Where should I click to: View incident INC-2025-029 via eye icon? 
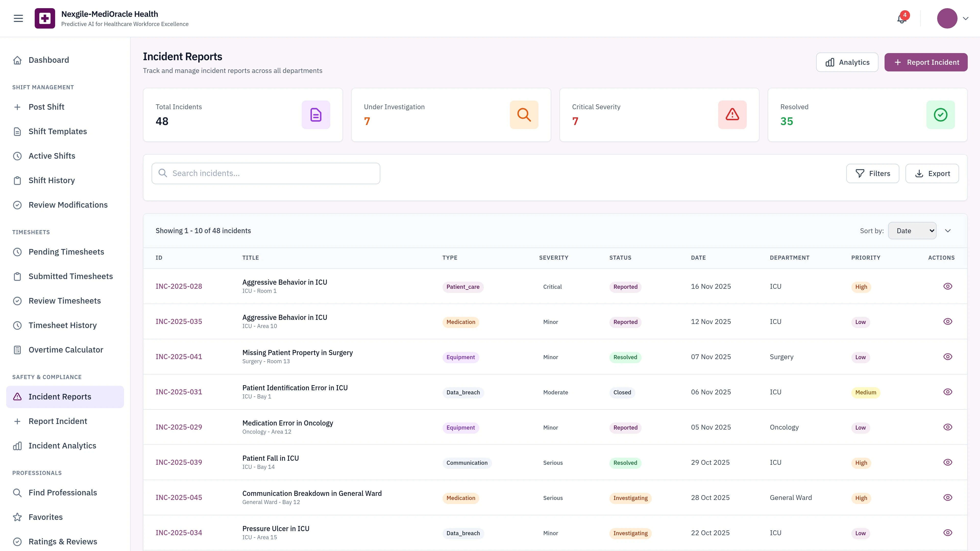pyautogui.click(x=948, y=427)
